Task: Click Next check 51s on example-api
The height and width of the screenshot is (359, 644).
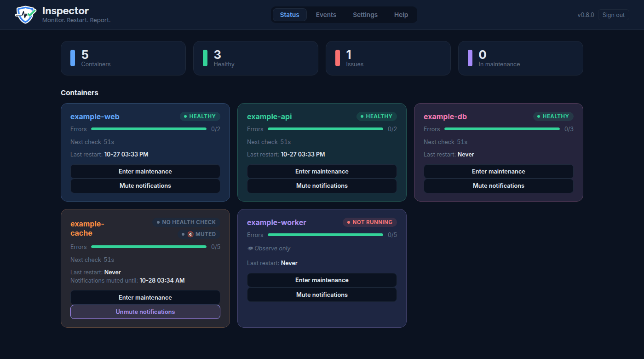Action: [269, 142]
